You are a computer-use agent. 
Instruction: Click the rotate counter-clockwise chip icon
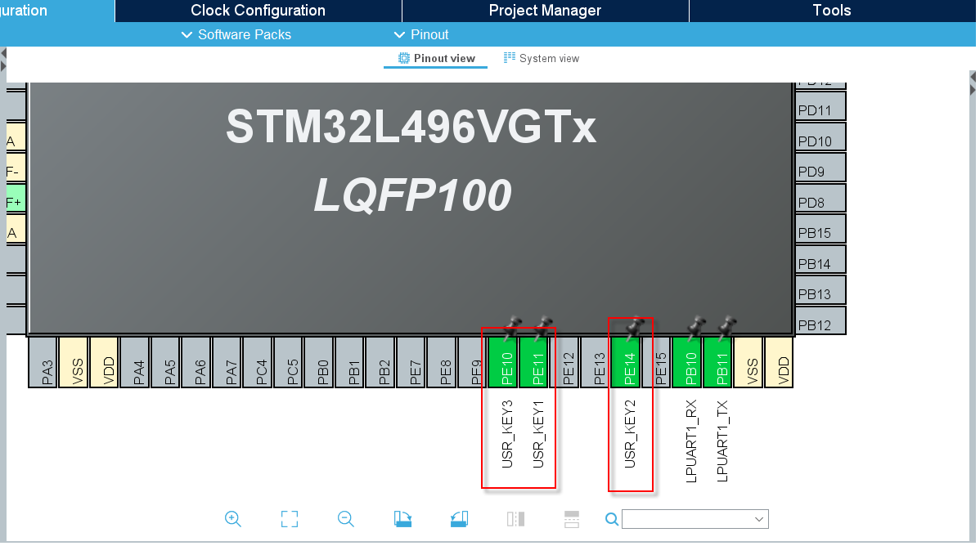coord(460,519)
